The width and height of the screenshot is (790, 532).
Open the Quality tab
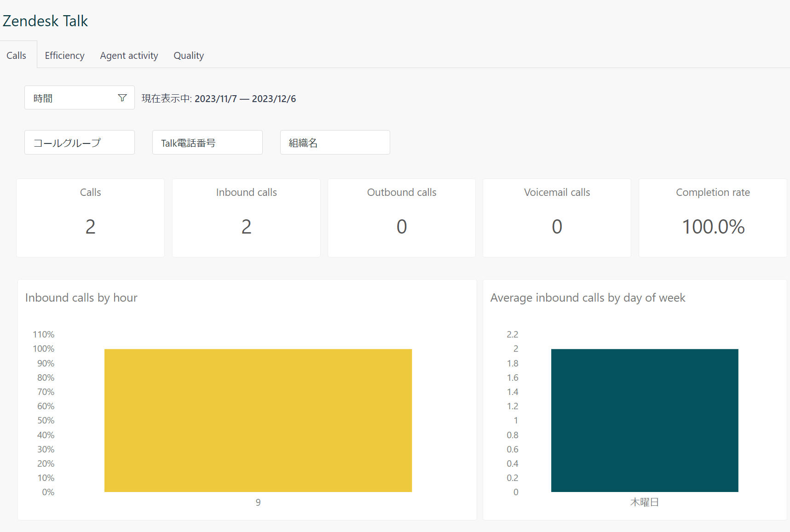pyautogui.click(x=189, y=55)
